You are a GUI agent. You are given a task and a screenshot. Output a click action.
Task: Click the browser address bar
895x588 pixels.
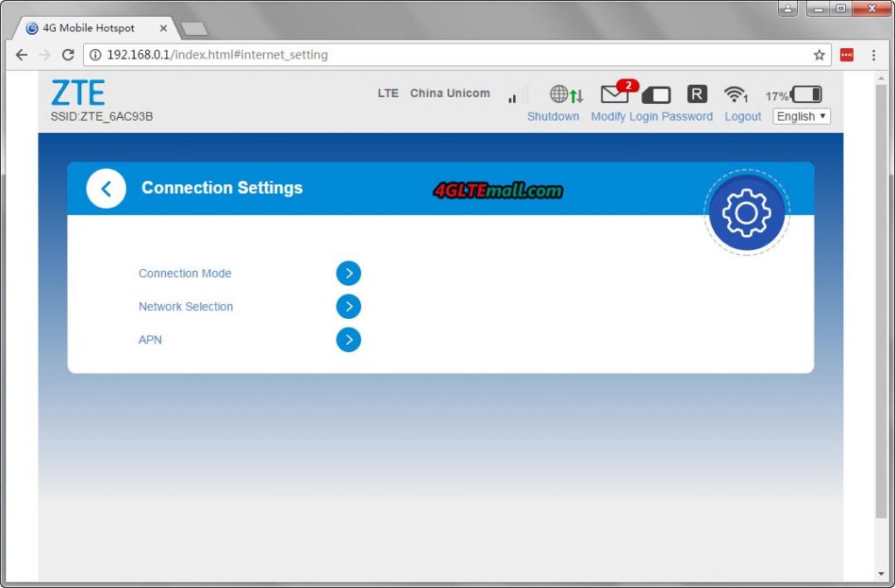point(437,54)
